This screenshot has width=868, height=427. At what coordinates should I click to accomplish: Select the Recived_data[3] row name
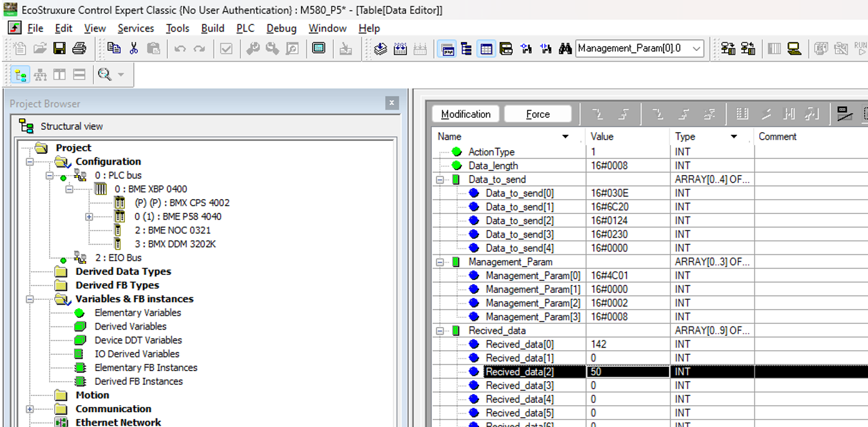pyautogui.click(x=519, y=385)
